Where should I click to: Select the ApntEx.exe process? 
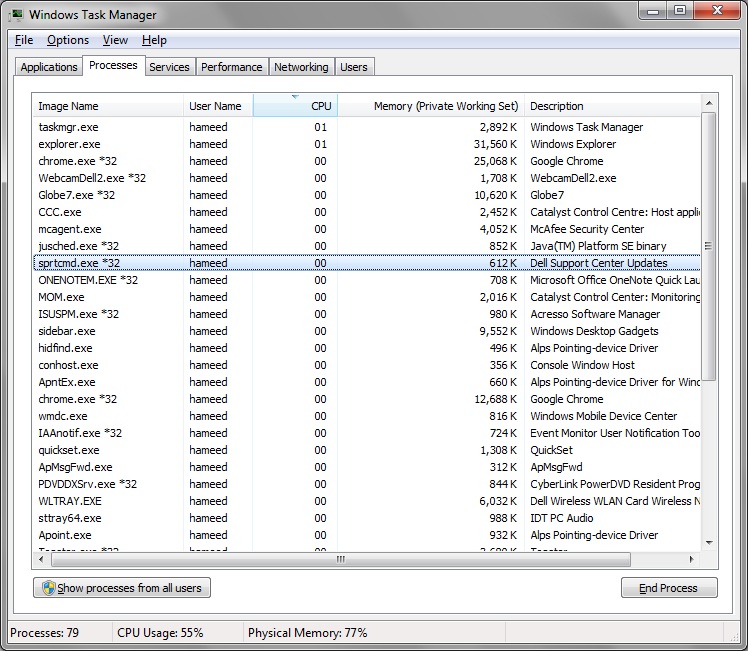pos(367,382)
